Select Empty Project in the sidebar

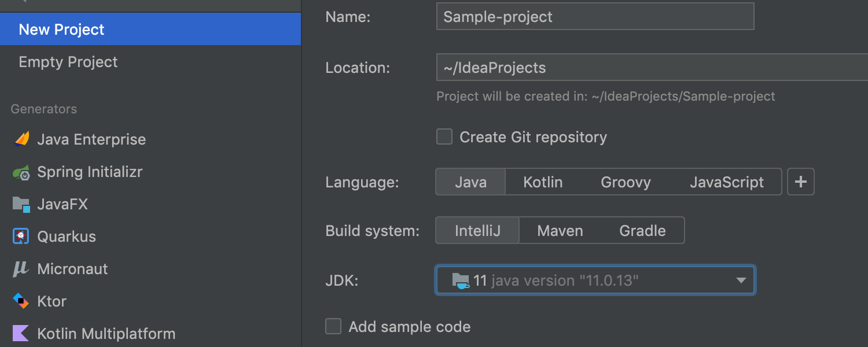pos(68,62)
